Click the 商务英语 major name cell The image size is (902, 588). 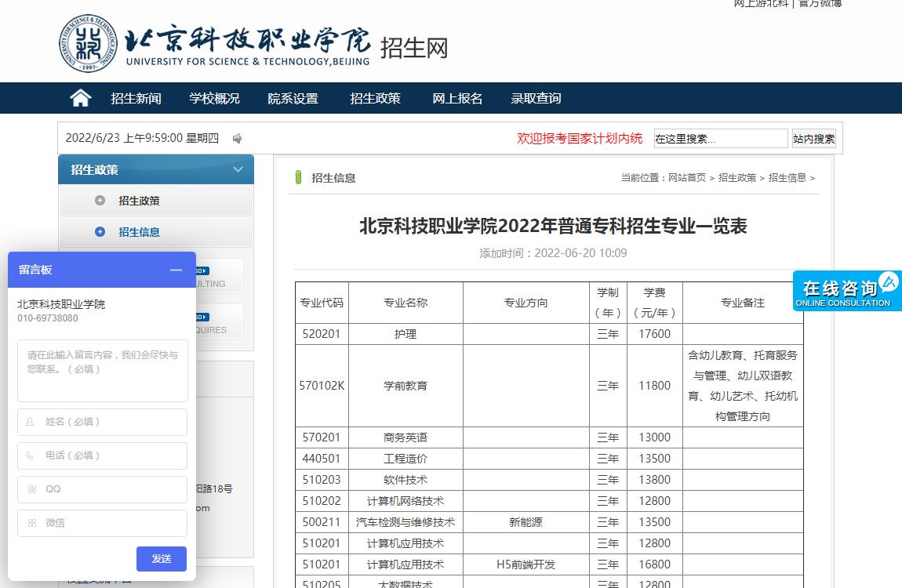406,437
